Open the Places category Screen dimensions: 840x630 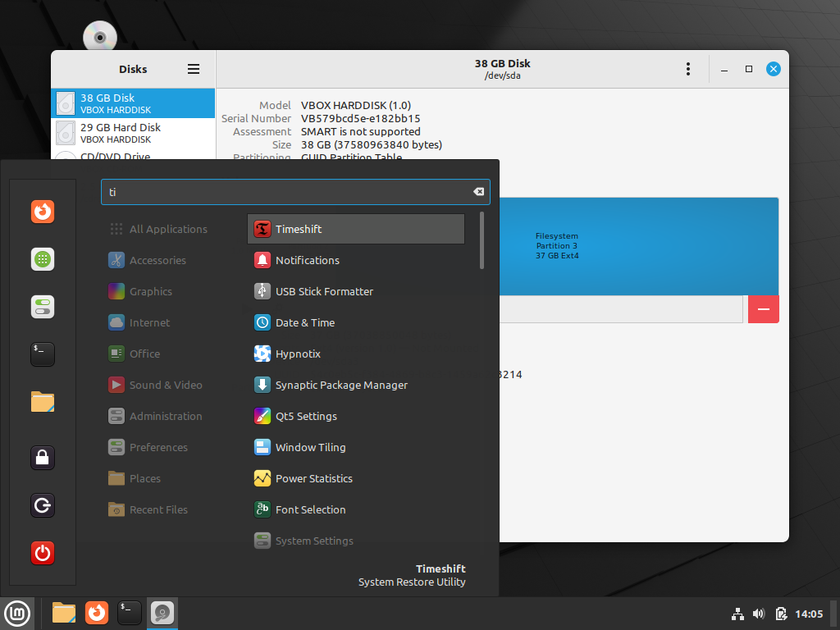(171, 478)
